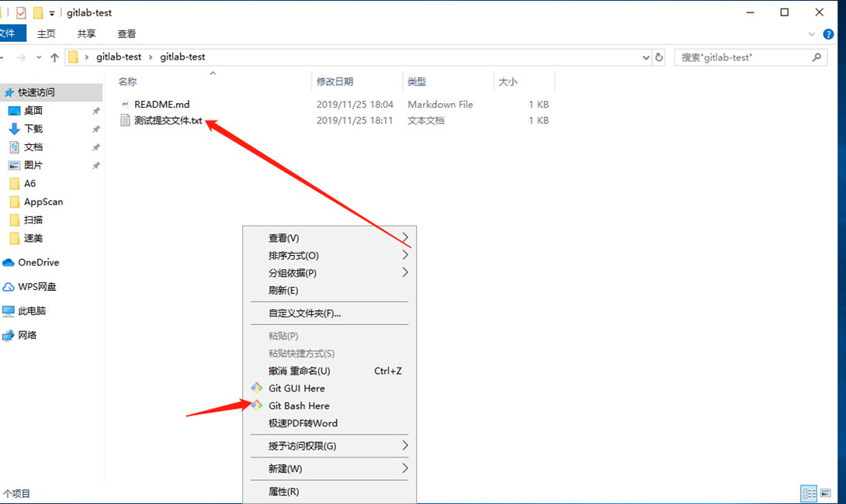
Task: Open the 此电脑 item in sidebar
Action: tap(31, 310)
